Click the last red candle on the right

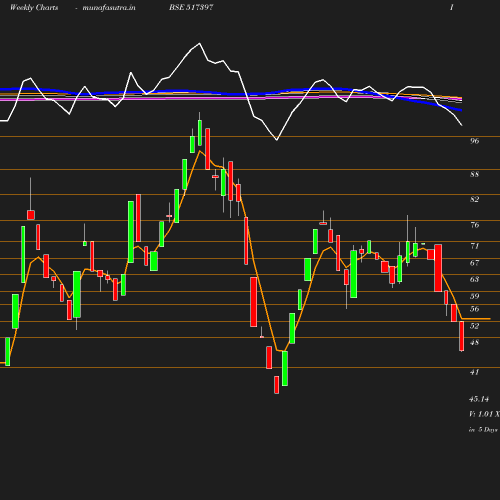point(462,336)
